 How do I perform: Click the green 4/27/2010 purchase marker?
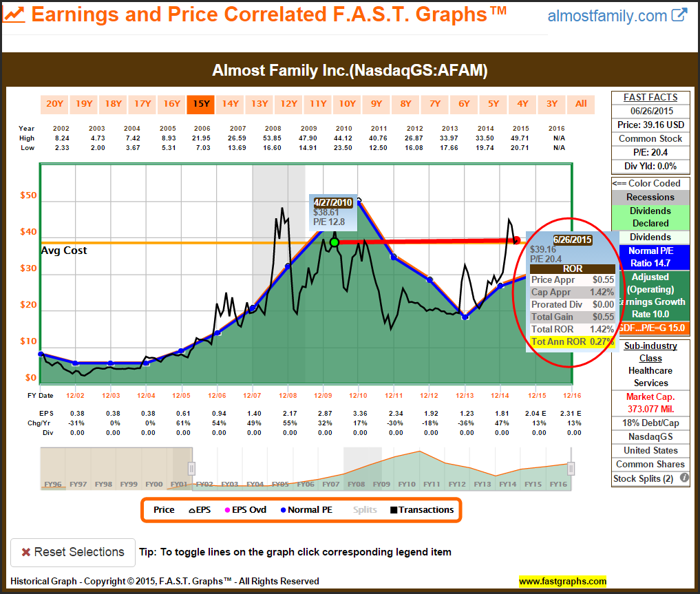[335, 242]
